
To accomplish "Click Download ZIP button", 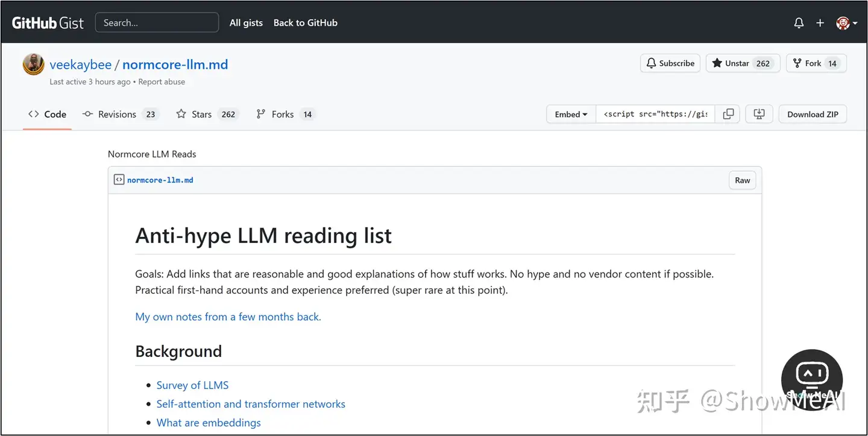I will [x=813, y=114].
